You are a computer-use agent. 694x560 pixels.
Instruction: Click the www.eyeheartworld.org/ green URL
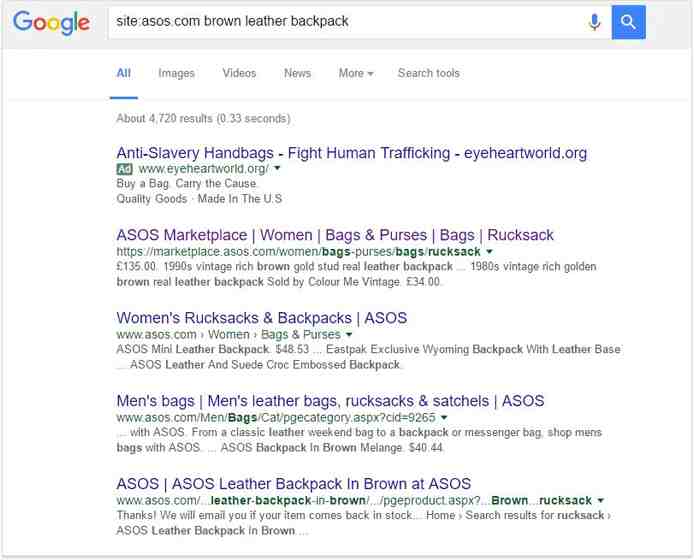coord(203,169)
